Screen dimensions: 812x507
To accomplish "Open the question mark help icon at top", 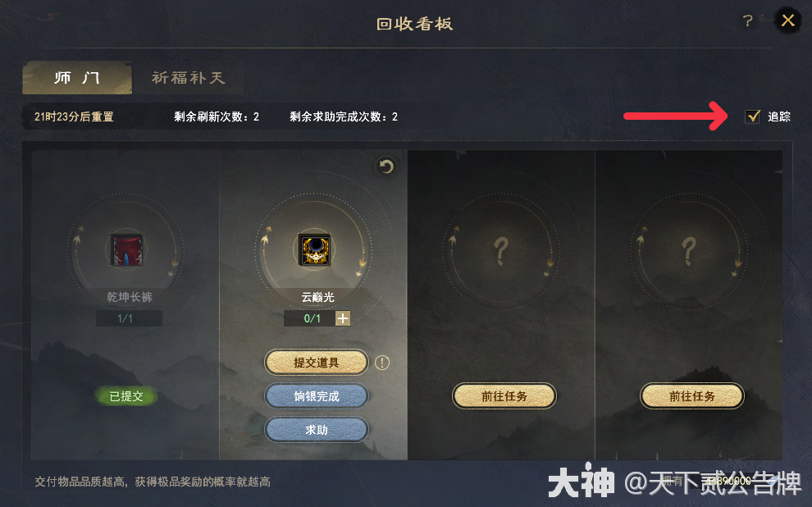I will click(748, 21).
